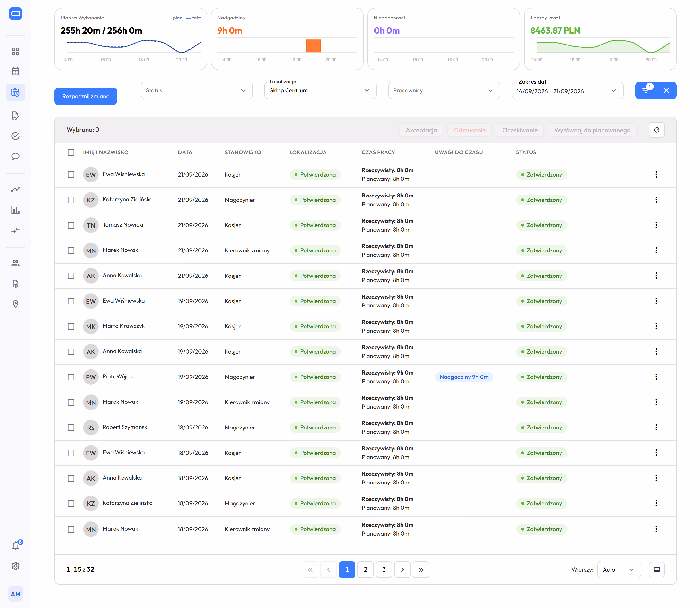Jump to last page double arrow

coord(421,570)
